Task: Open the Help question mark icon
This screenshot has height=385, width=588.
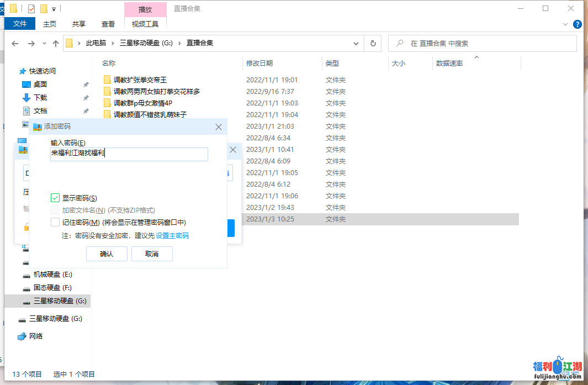Action: [x=578, y=24]
